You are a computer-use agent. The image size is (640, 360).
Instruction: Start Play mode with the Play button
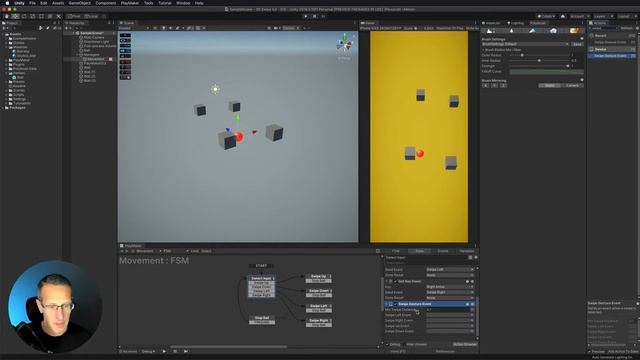(x=305, y=16)
